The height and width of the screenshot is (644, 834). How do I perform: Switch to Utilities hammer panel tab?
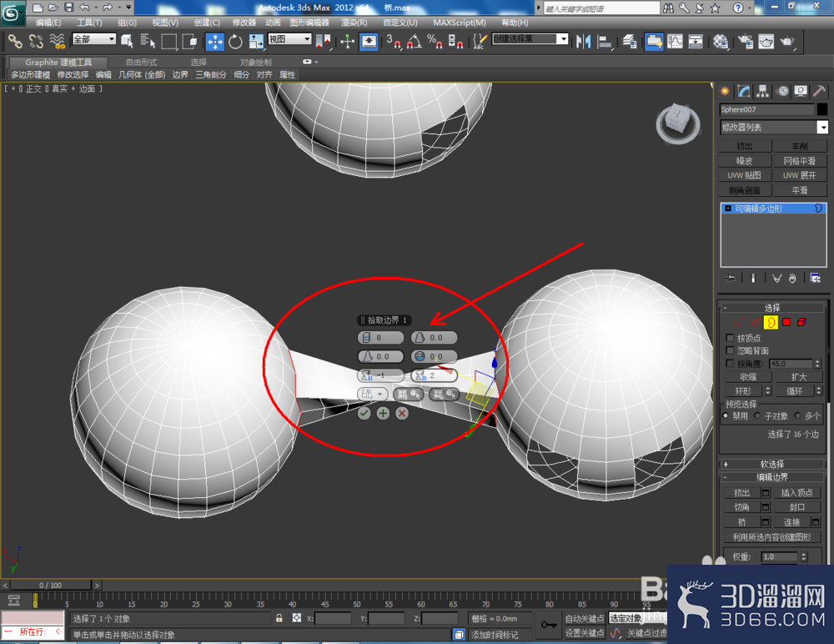tap(819, 91)
